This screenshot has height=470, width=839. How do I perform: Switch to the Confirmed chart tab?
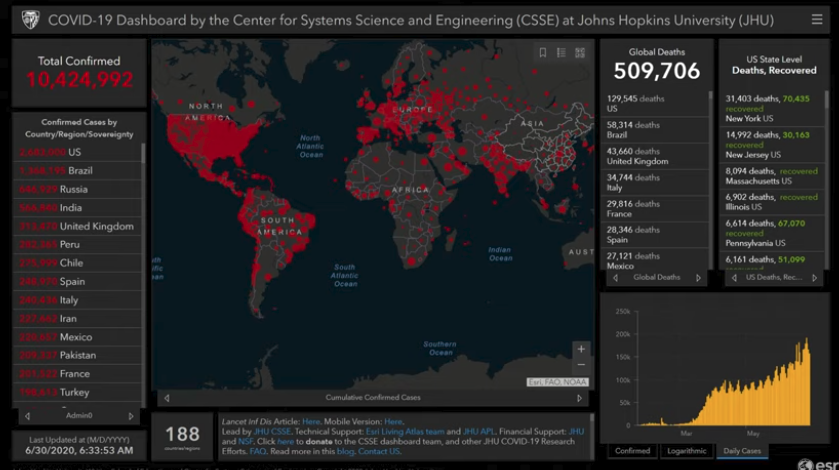pyautogui.click(x=632, y=451)
